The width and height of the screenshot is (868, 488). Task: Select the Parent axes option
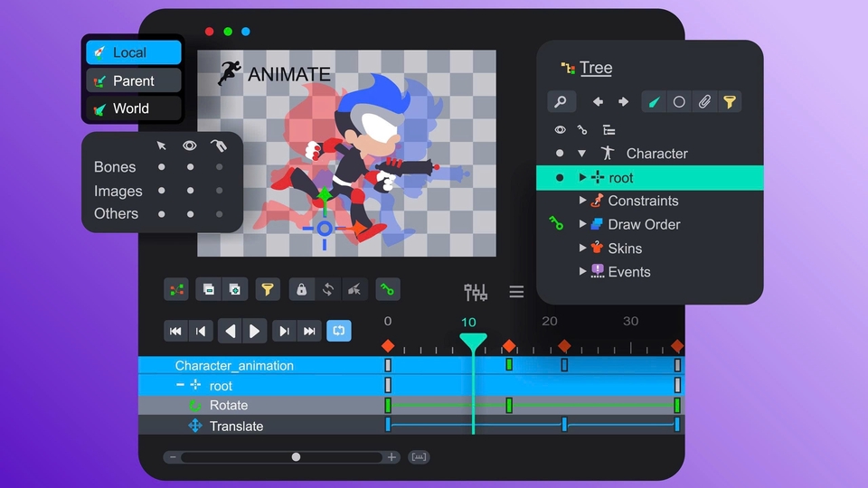coord(133,80)
